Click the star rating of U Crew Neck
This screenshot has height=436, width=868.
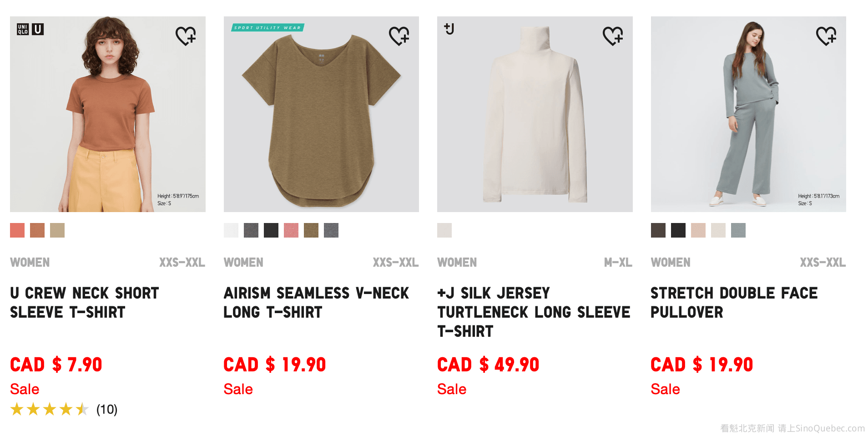pos(49,410)
